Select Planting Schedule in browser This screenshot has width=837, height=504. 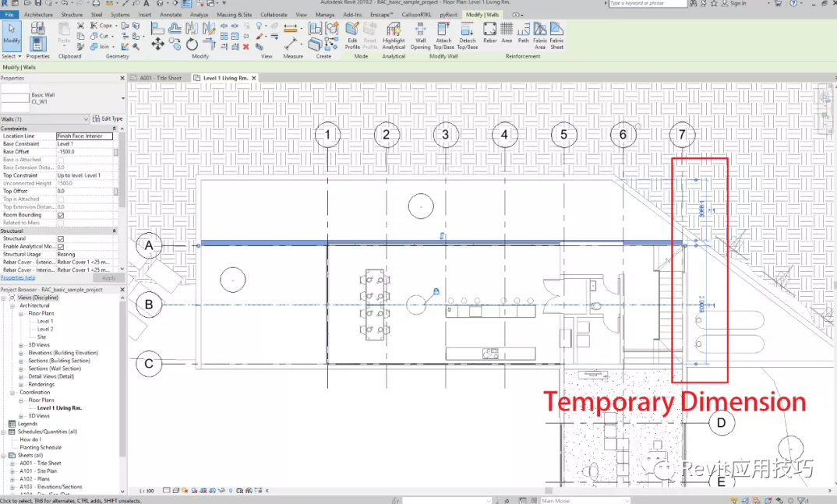[x=41, y=447]
